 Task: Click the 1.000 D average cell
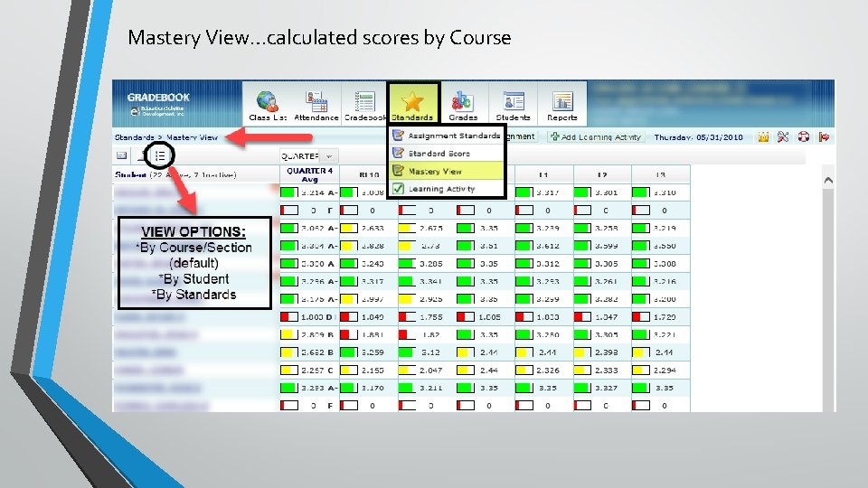[309, 317]
